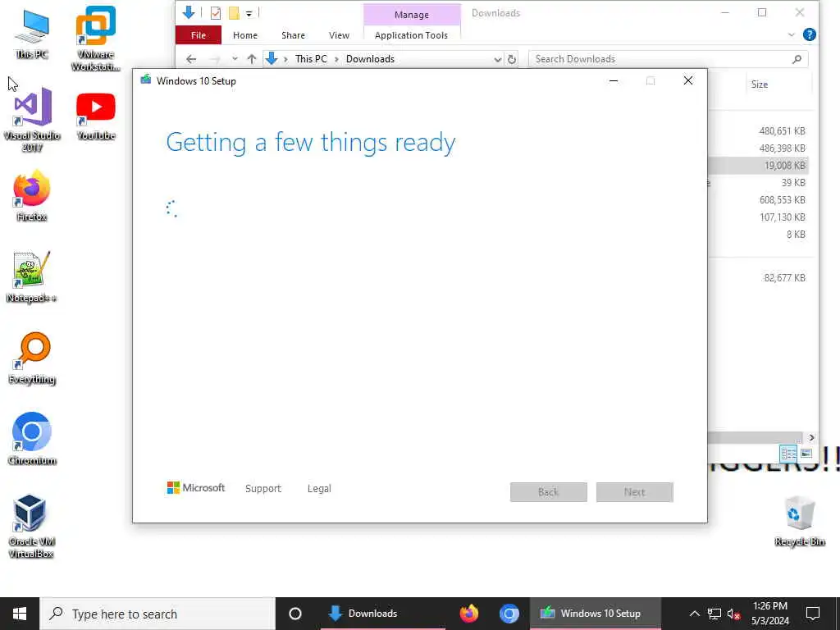This screenshot has width=840, height=630.
Task: Click quick access properties checkmark icon
Action: pyautogui.click(x=216, y=13)
